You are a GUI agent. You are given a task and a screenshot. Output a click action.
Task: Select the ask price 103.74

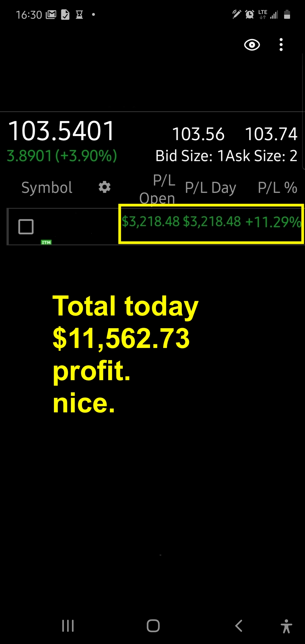(x=271, y=134)
